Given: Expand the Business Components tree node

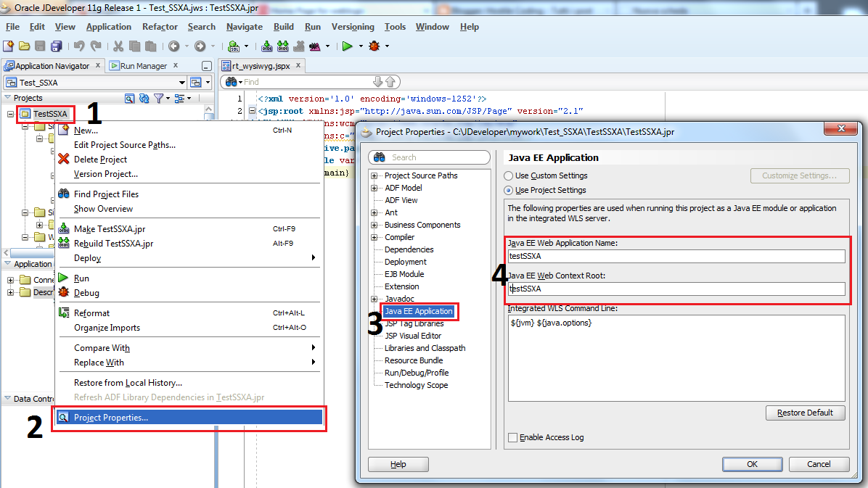Looking at the screenshot, I should 373,225.
